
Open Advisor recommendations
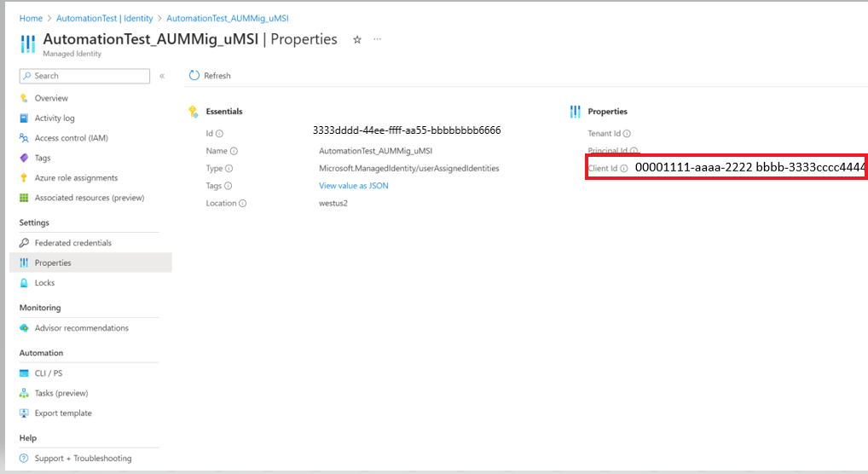tap(81, 328)
